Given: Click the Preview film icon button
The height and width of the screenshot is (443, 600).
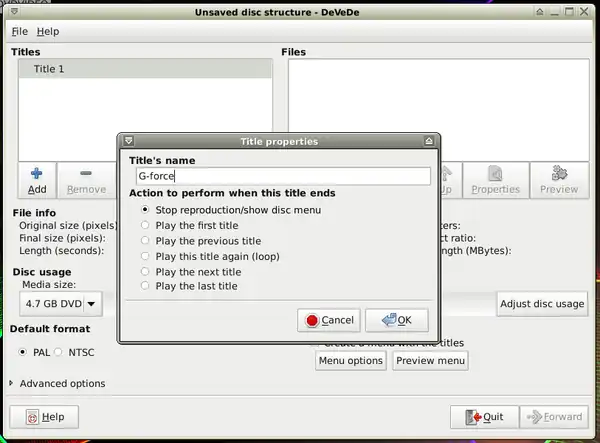Looking at the screenshot, I should click(x=559, y=174).
